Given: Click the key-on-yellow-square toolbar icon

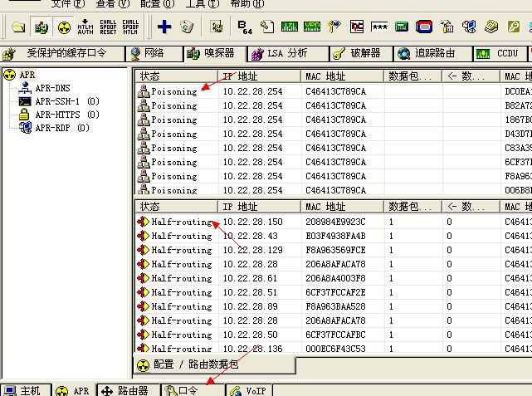Looking at the screenshot, I should click(x=514, y=27).
